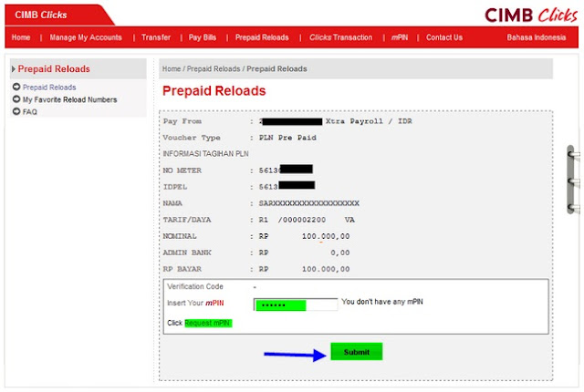The image size is (584, 392).
Task: Click the 'IDPEL' label
Action: click(175, 187)
